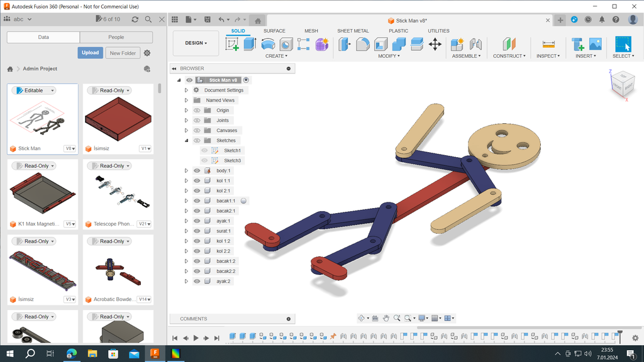Expand the Joints folder in the browser
Viewport: 644px width, 362px height.
point(186,120)
